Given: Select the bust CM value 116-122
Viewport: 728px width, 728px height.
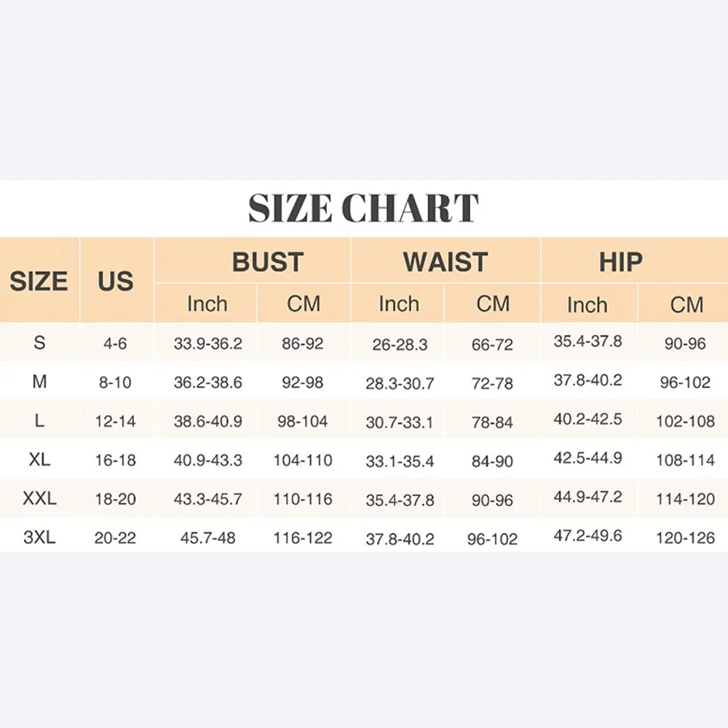Looking at the screenshot, I should [x=303, y=538].
